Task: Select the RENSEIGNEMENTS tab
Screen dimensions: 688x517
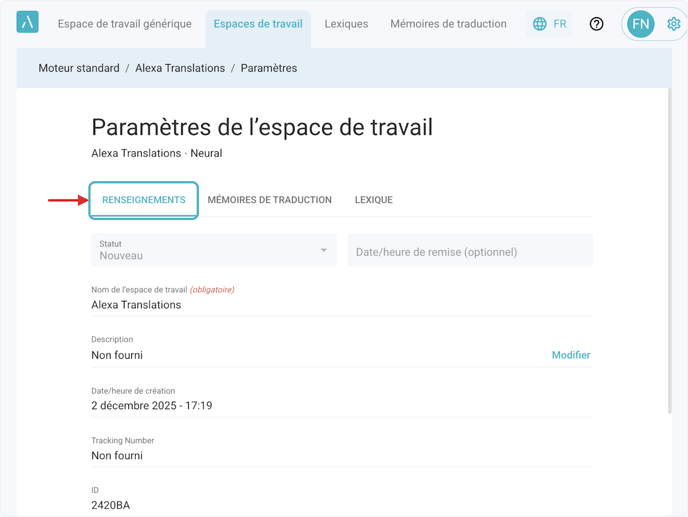Action: coord(144,200)
